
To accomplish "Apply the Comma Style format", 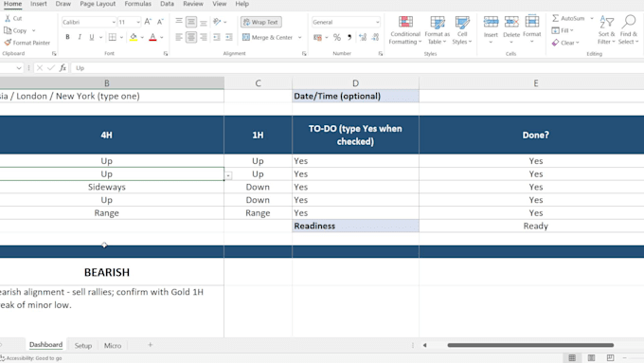I will point(349,37).
